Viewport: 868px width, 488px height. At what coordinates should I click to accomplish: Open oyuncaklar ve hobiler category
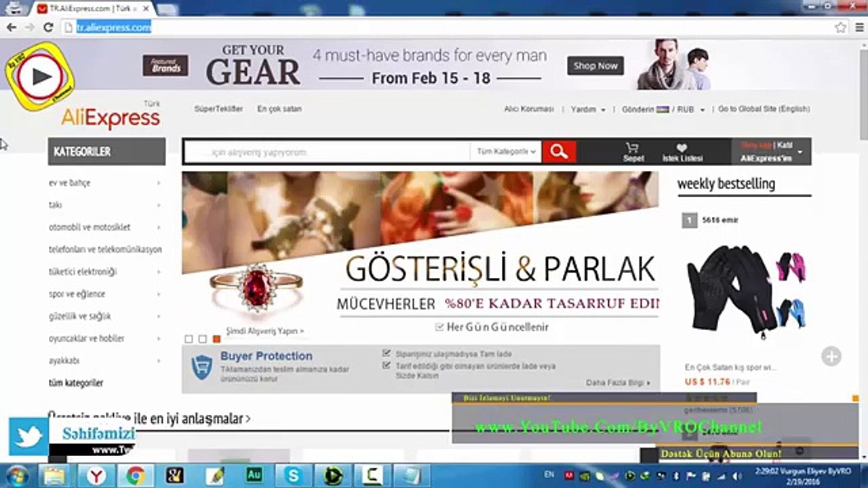(86, 338)
